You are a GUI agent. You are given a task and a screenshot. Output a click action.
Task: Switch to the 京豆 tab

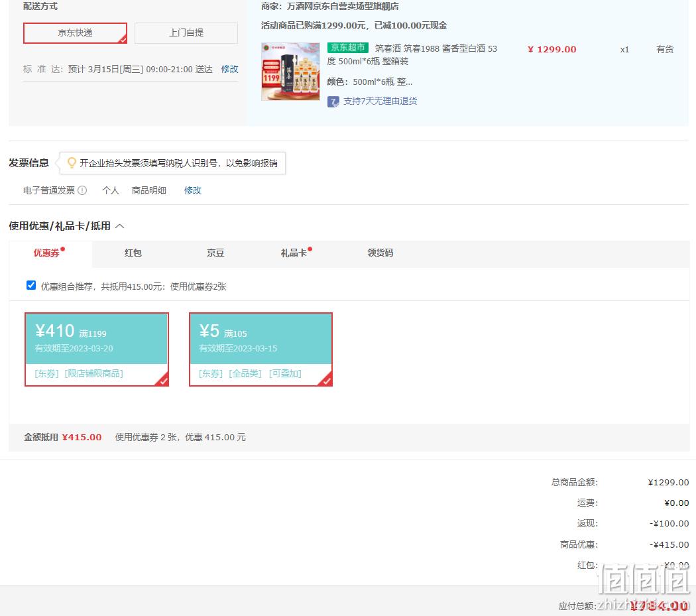click(215, 253)
